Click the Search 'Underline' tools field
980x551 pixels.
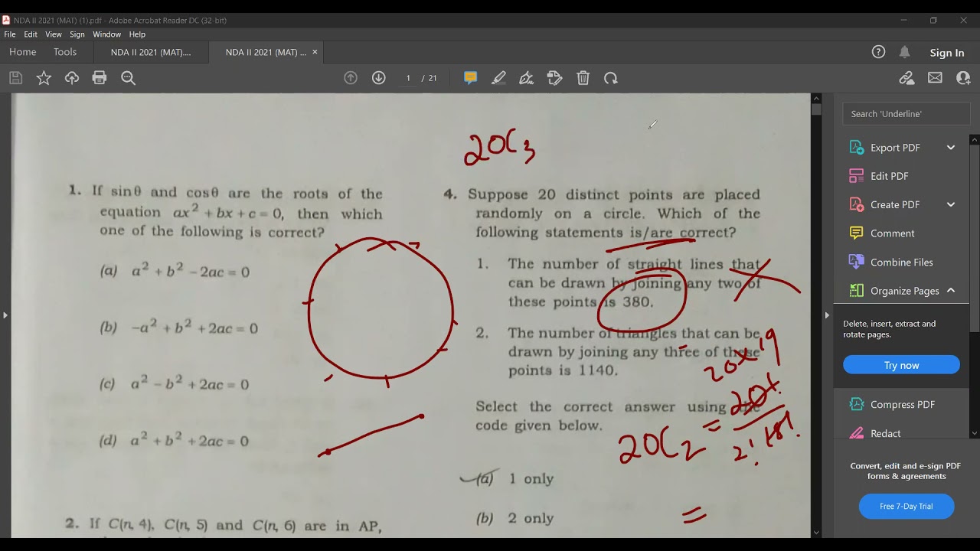click(x=906, y=114)
